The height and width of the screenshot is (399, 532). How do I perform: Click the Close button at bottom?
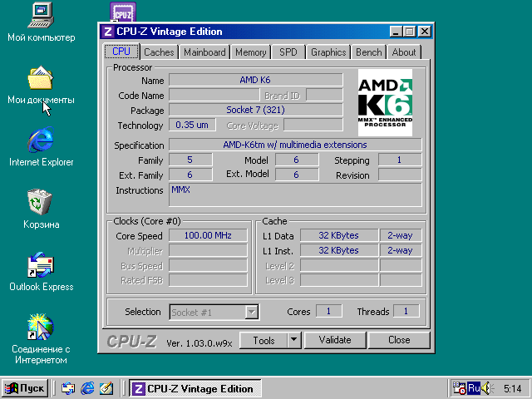[x=399, y=340]
